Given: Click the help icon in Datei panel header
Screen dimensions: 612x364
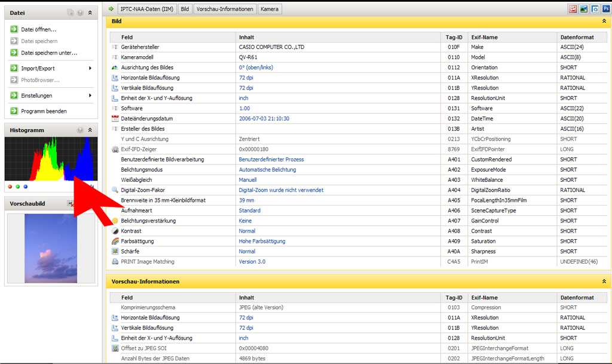Looking at the screenshot, I should [80, 13].
